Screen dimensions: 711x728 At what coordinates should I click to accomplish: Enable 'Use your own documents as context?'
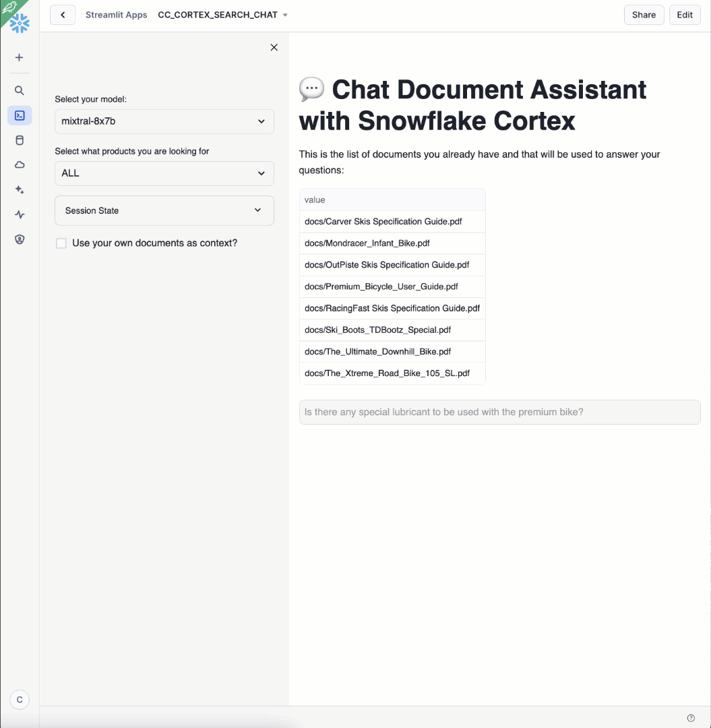(61, 243)
